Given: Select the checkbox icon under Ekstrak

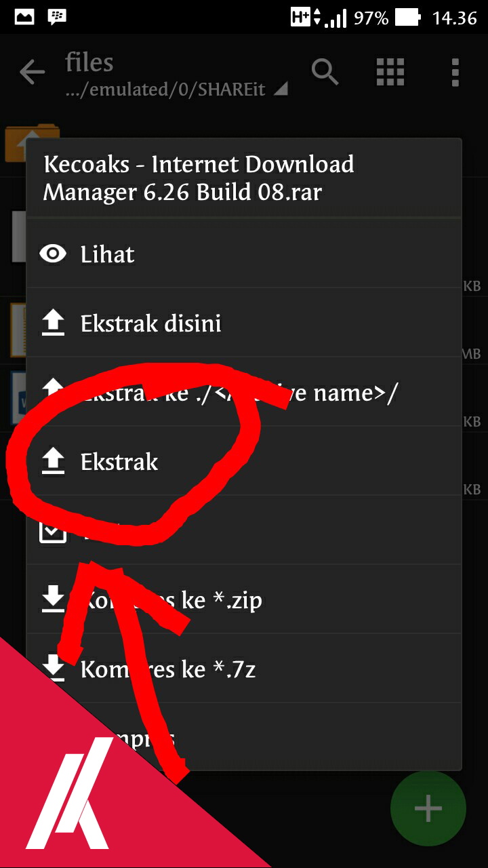Looking at the screenshot, I should pyautogui.click(x=53, y=531).
